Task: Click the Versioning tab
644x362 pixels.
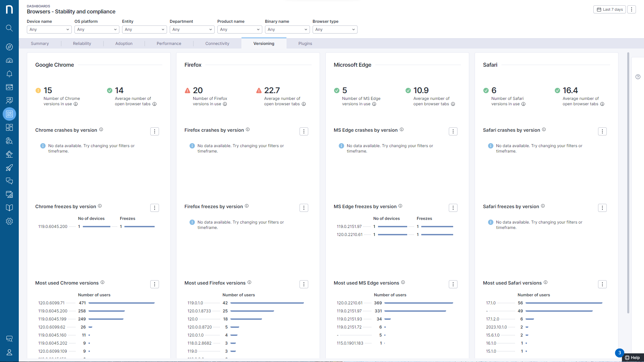Action: coord(264,44)
